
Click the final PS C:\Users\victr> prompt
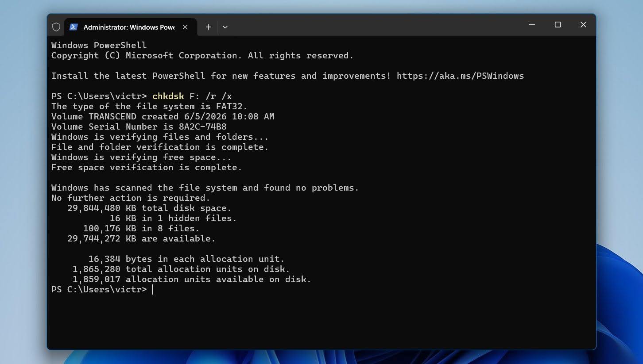coord(99,289)
